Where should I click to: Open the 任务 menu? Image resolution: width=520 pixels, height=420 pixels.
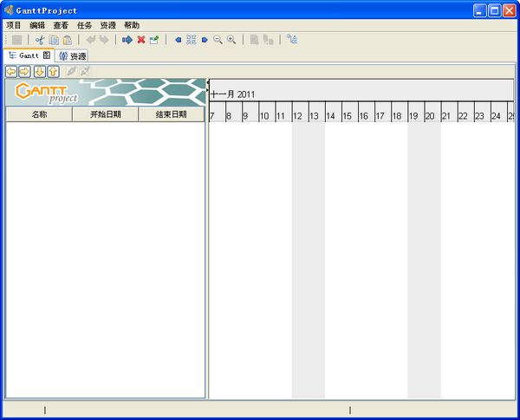point(84,25)
